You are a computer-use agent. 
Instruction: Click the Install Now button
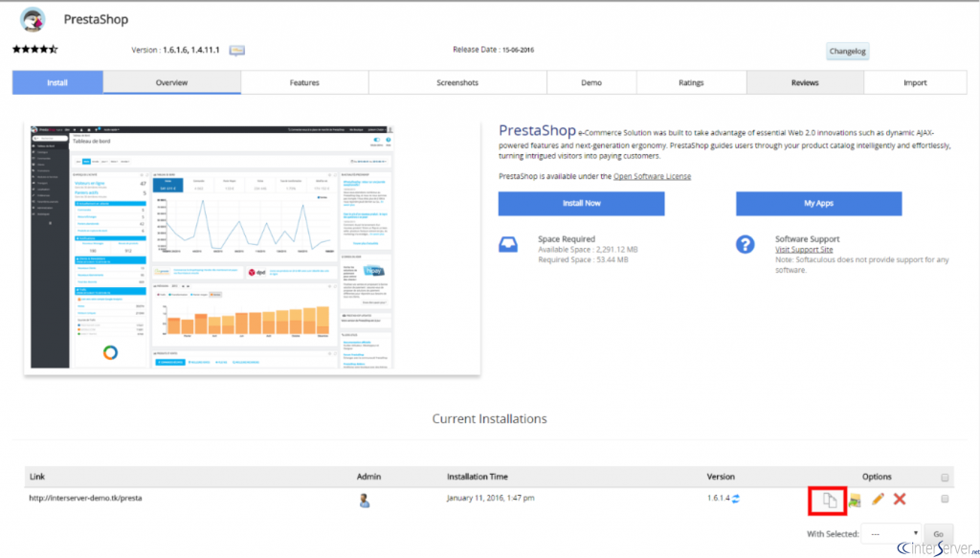pyautogui.click(x=581, y=204)
